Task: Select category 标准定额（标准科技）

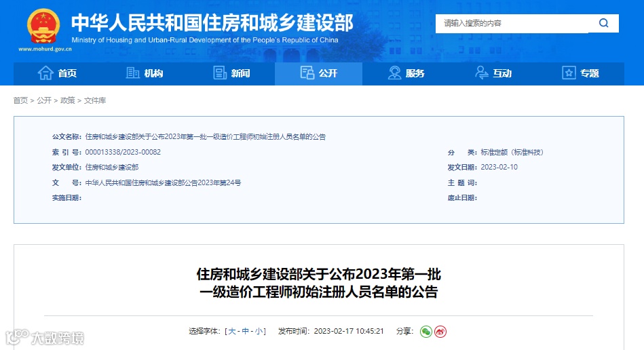Action: (x=512, y=152)
